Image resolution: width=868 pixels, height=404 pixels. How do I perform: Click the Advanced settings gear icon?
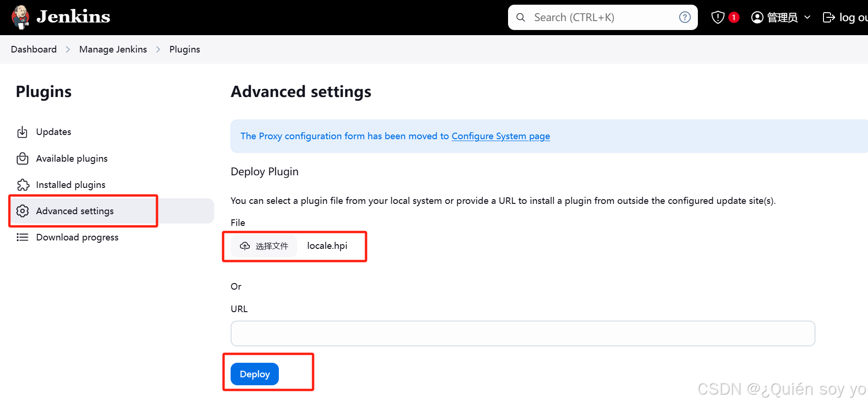[22, 211]
